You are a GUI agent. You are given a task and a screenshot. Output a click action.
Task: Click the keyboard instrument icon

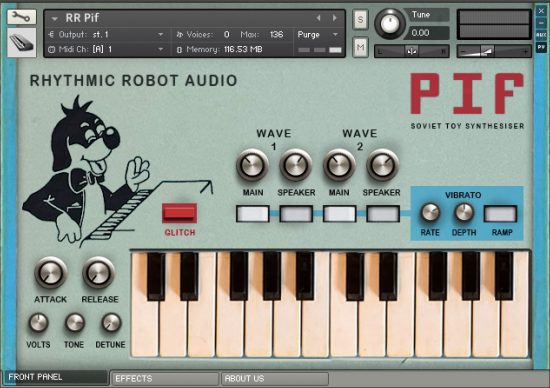(x=22, y=43)
